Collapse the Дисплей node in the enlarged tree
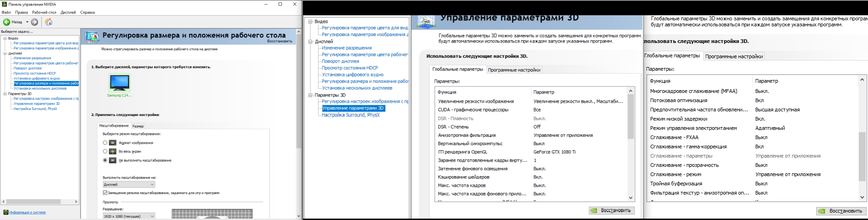Image resolution: width=868 pixels, height=220 pixels. click(311, 42)
